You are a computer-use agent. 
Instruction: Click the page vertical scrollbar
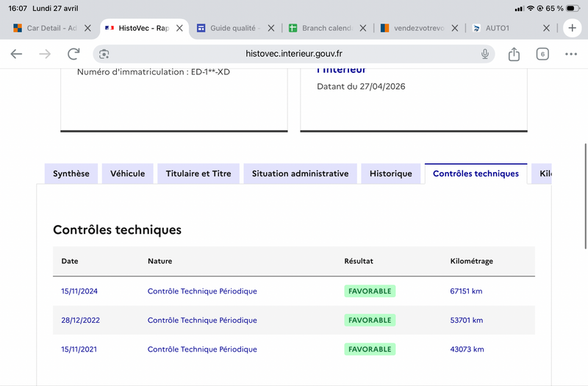pyautogui.click(x=585, y=196)
